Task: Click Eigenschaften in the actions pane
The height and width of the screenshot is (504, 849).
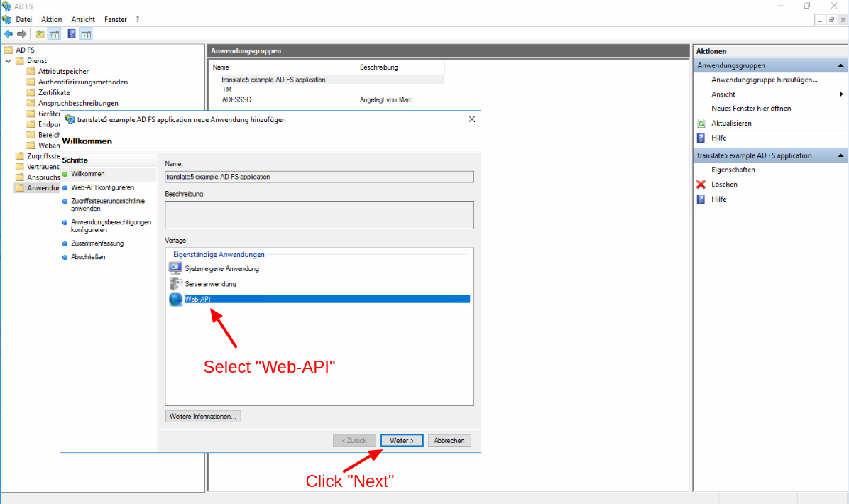Action: coord(733,170)
